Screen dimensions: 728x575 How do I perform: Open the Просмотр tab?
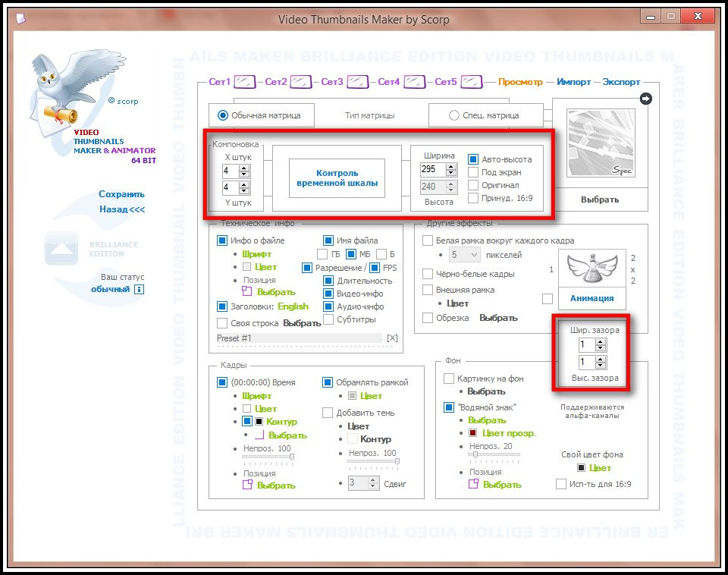point(520,82)
